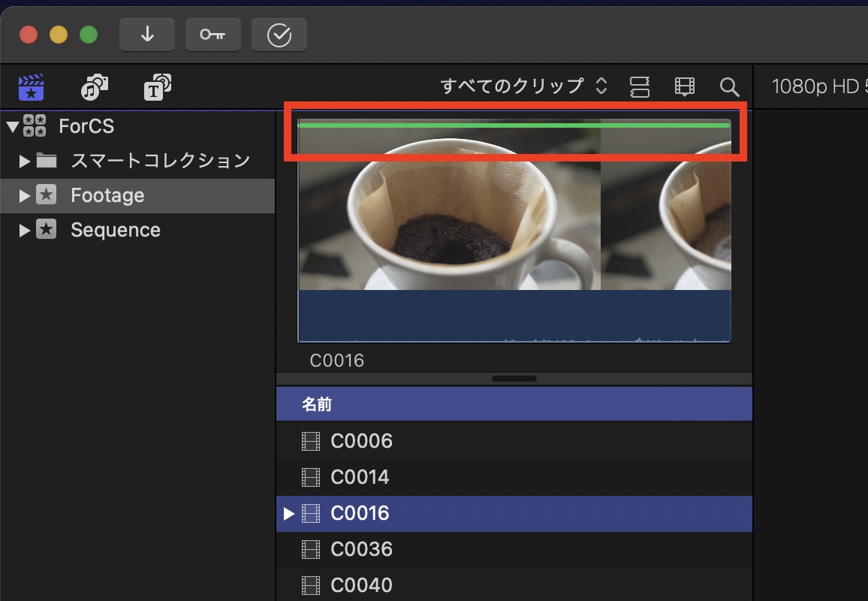Select clip C0036 in the list
Screen dimensions: 868x601
pyautogui.click(x=362, y=549)
